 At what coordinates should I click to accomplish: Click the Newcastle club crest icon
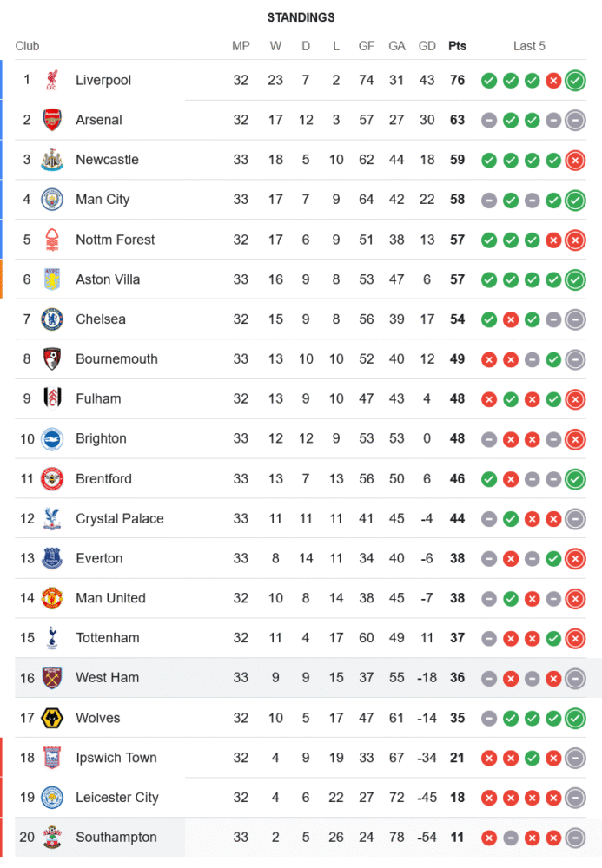[52, 160]
